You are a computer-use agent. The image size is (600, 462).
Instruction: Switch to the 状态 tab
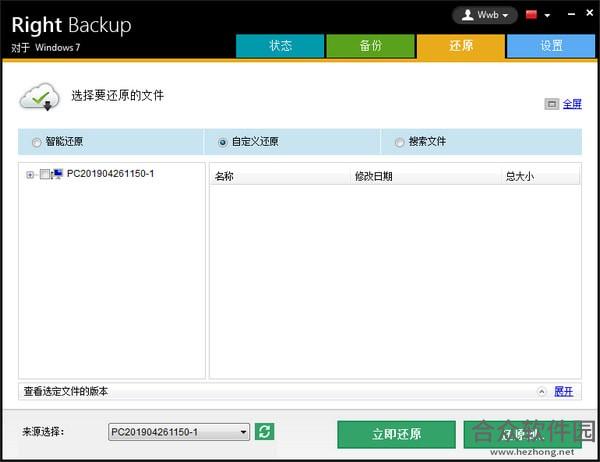point(280,46)
